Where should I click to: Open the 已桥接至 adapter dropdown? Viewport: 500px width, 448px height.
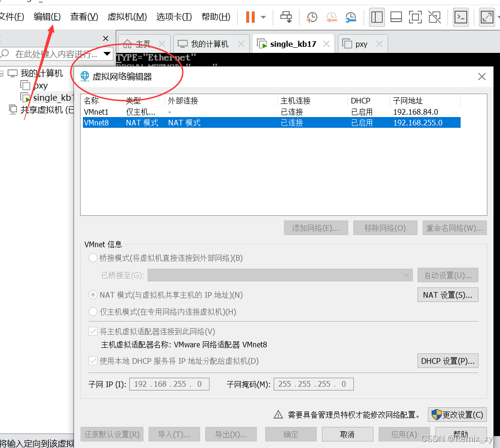(x=280, y=275)
